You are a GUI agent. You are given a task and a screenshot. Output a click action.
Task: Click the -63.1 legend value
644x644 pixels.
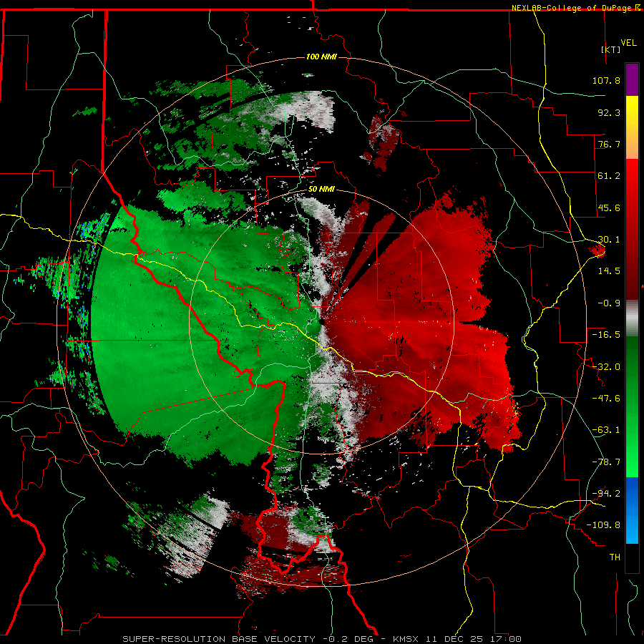(606, 430)
